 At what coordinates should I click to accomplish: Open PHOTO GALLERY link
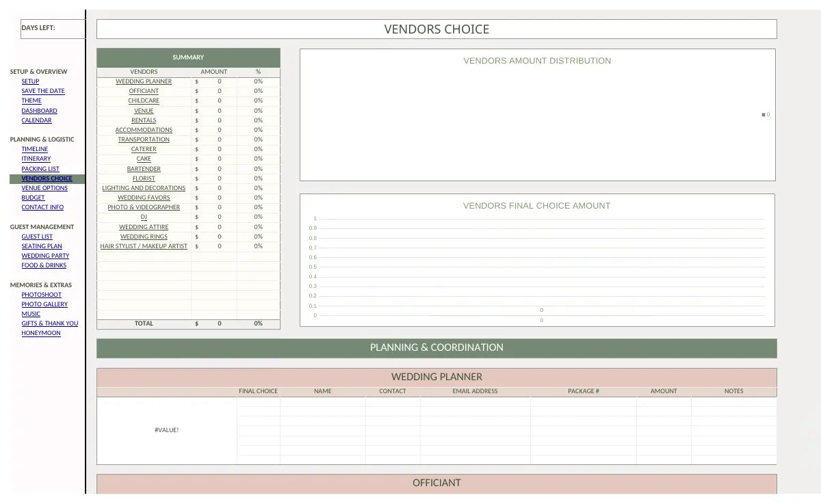[44, 304]
